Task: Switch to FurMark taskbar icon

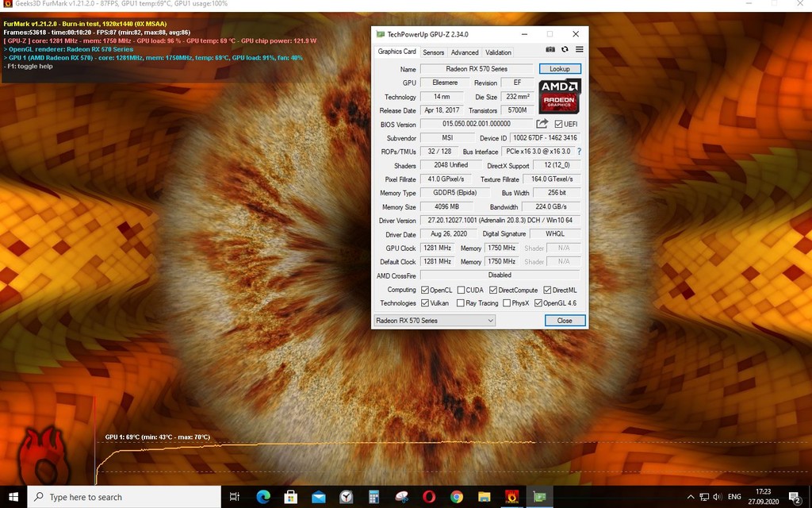Action: 511,497
